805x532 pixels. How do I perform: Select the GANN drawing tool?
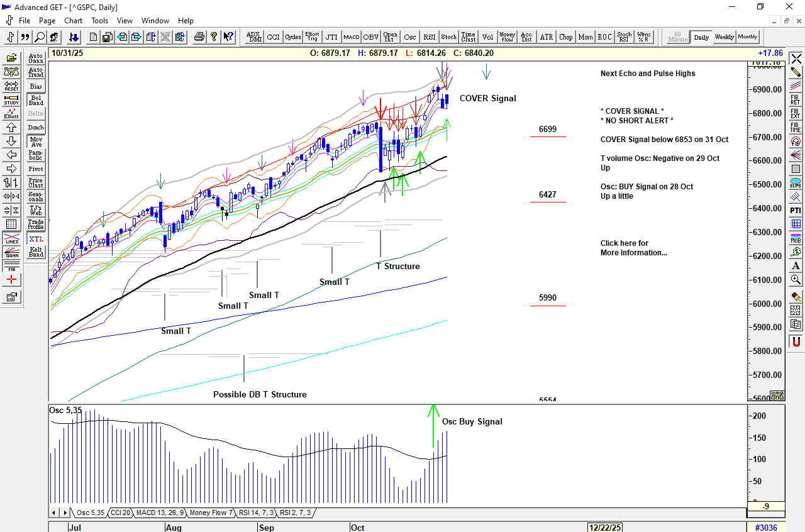[11, 253]
